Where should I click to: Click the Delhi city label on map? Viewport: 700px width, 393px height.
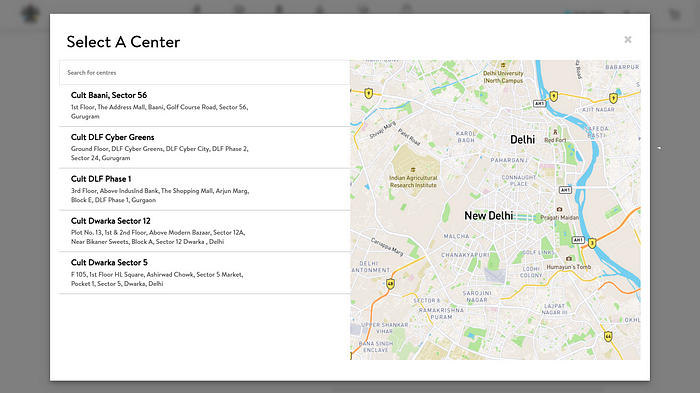click(x=522, y=140)
